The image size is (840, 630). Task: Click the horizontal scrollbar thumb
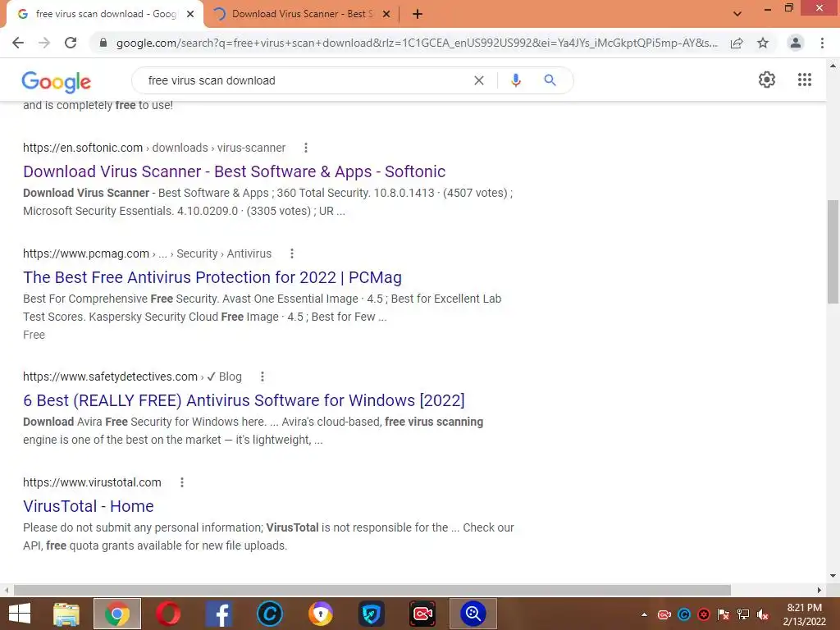372,590
